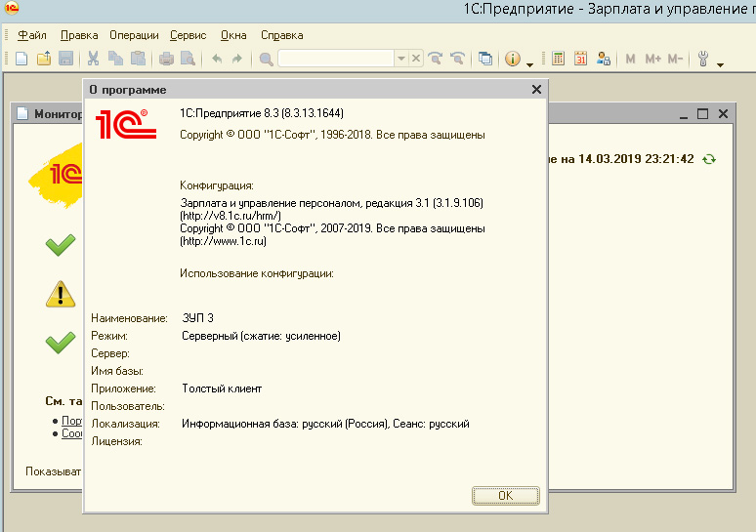Open the wrench tools icon

click(x=703, y=59)
